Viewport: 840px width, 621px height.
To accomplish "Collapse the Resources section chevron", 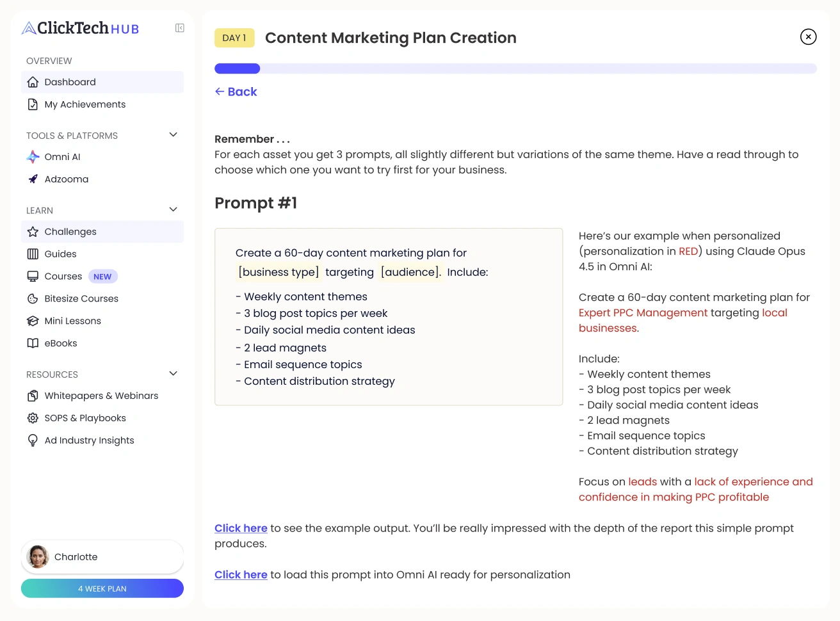I will click(x=173, y=373).
